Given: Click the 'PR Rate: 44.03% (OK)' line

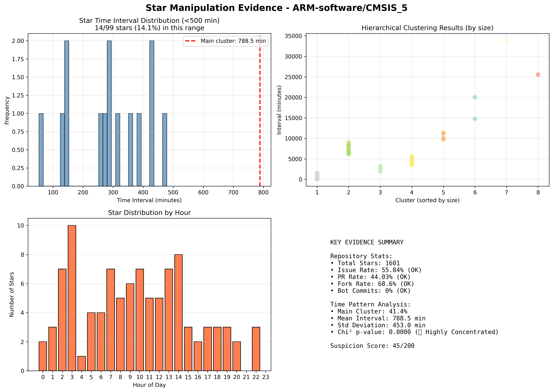Looking at the screenshot, I should tap(370, 277).
